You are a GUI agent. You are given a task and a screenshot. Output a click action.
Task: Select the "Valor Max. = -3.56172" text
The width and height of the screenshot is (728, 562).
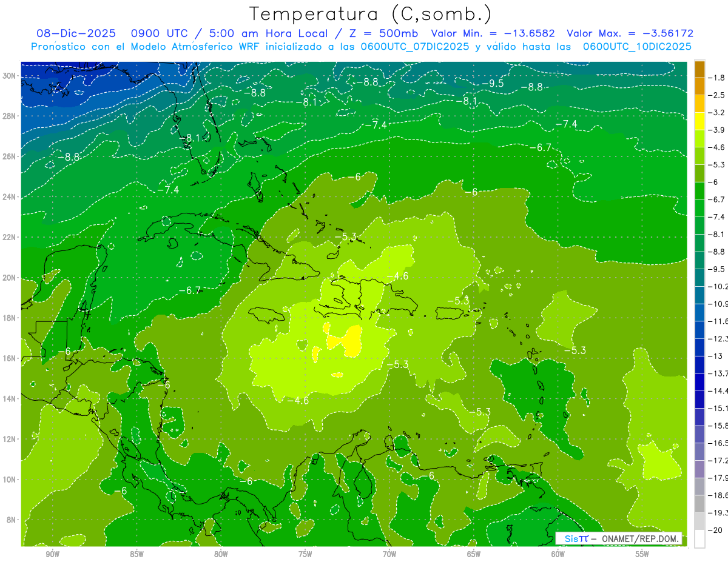(630, 33)
